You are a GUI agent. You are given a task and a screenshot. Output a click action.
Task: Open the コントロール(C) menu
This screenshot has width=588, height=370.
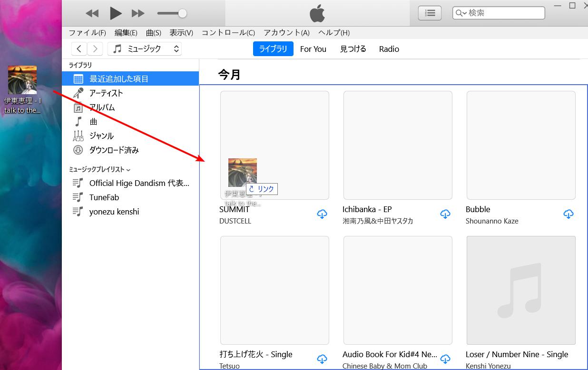coord(228,33)
